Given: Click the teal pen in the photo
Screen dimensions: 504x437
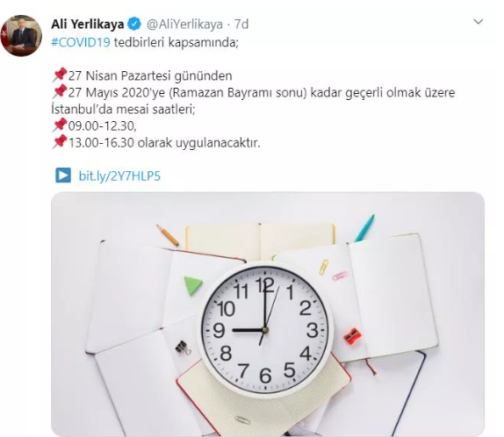Looking at the screenshot, I should [364, 228].
